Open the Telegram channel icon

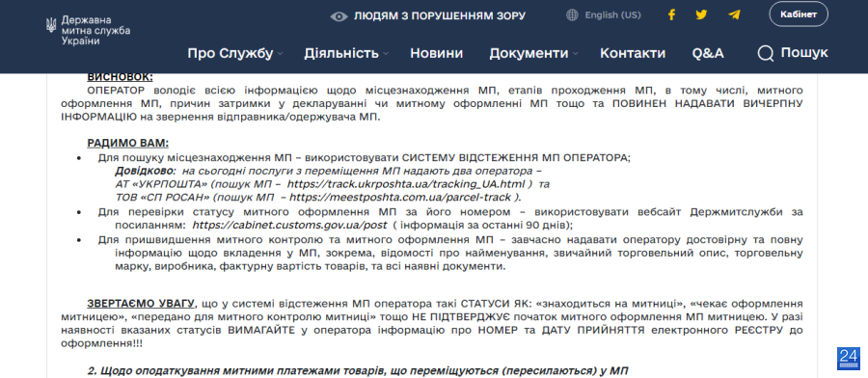coord(734,14)
